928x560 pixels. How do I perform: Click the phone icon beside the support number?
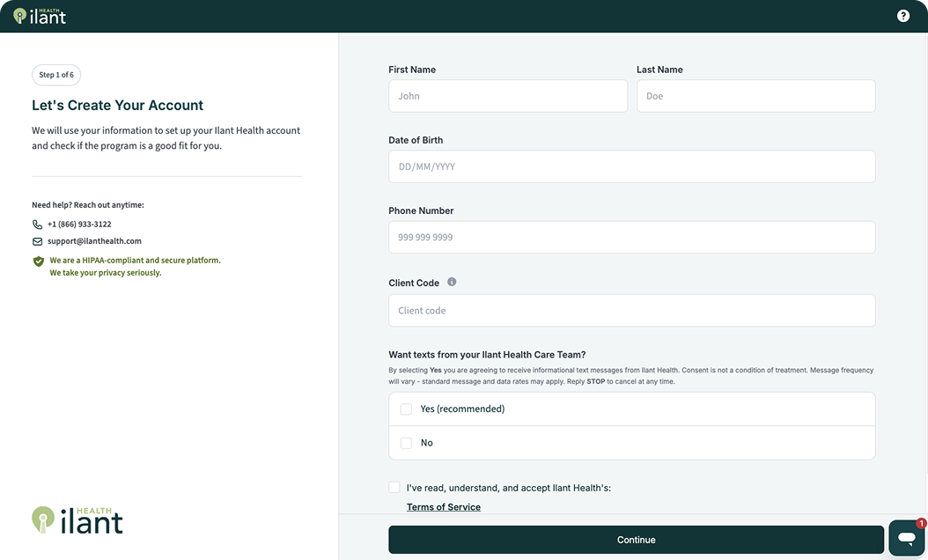[37, 224]
